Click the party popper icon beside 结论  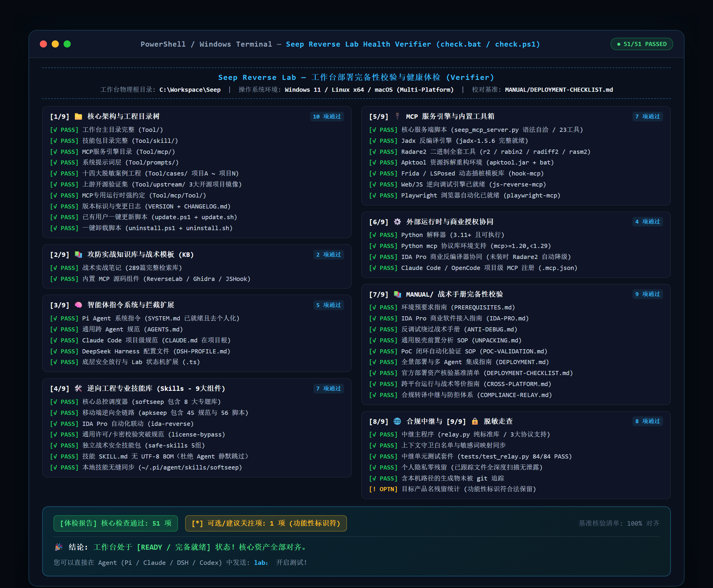(59, 547)
